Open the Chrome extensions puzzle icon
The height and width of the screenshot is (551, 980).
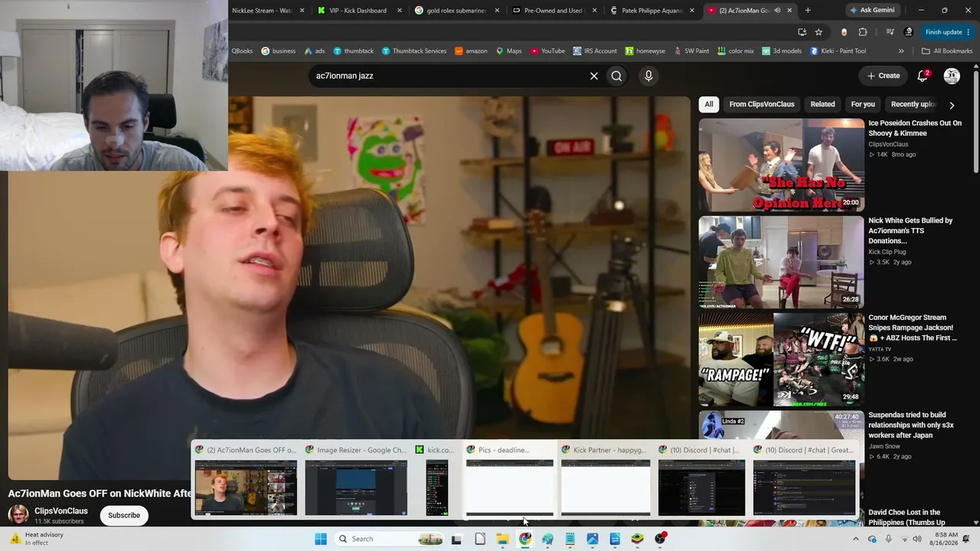click(863, 32)
